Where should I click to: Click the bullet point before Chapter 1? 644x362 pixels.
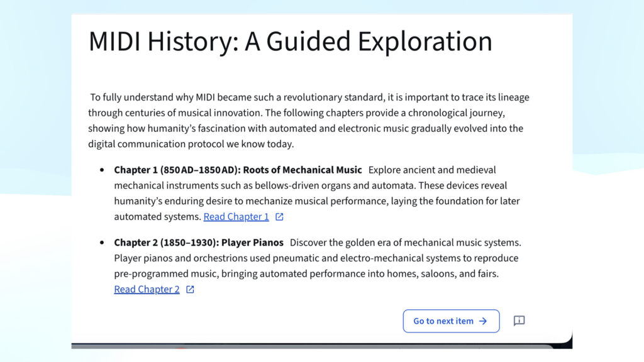click(102, 170)
